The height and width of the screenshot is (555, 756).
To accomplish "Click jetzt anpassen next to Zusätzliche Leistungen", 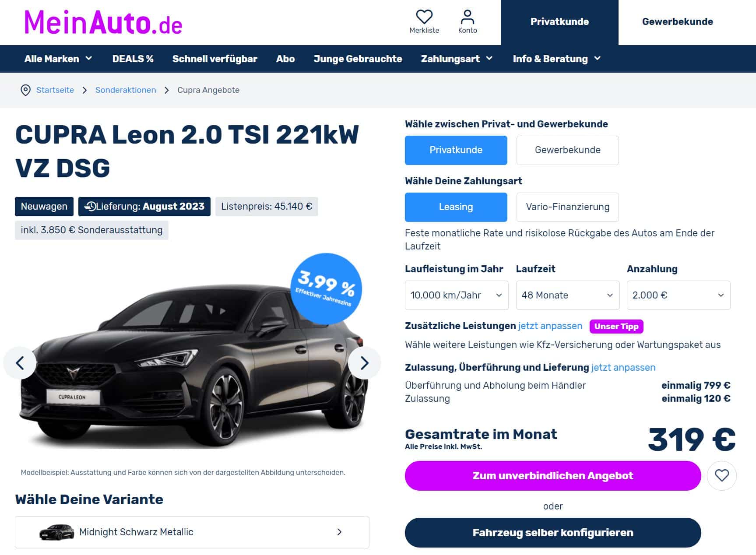I will tap(550, 326).
